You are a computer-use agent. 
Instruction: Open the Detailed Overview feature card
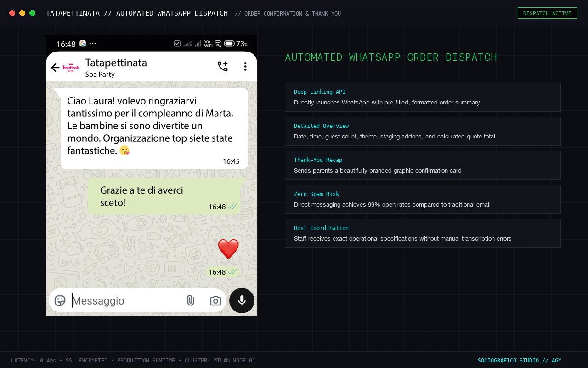pyautogui.click(x=423, y=131)
